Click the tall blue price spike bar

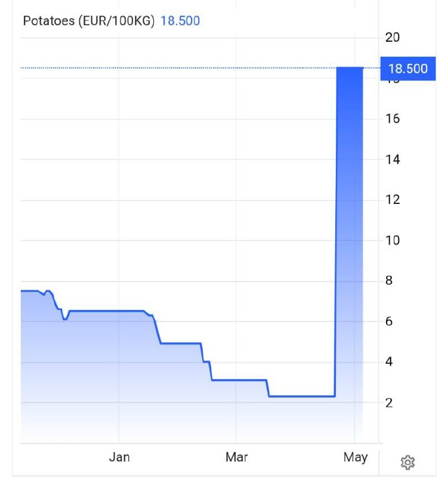click(x=350, y=231)
